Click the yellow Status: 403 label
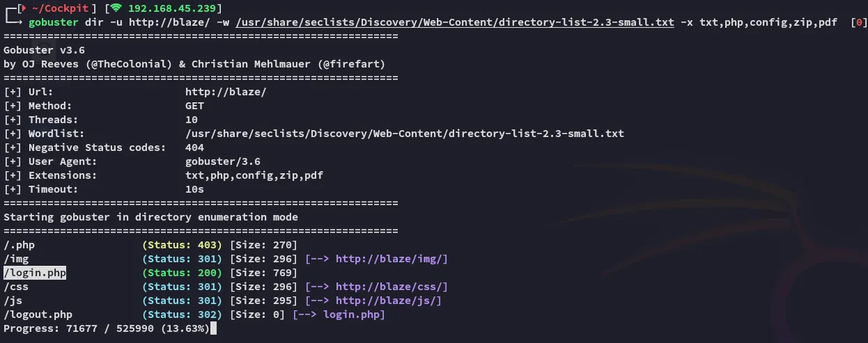Viewport: 868px width, 343px height. click(182, 245)
